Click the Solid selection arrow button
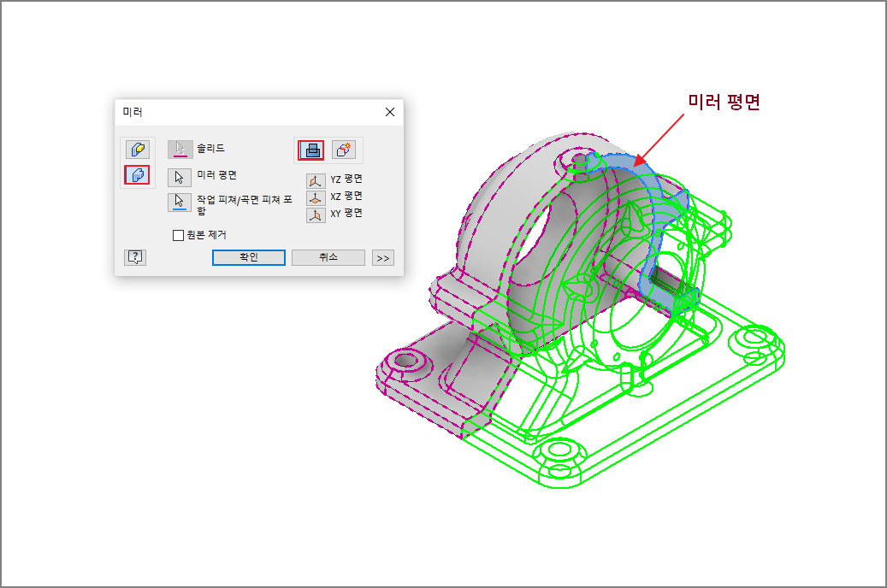 pyautogui.click(x=180, y=150)
